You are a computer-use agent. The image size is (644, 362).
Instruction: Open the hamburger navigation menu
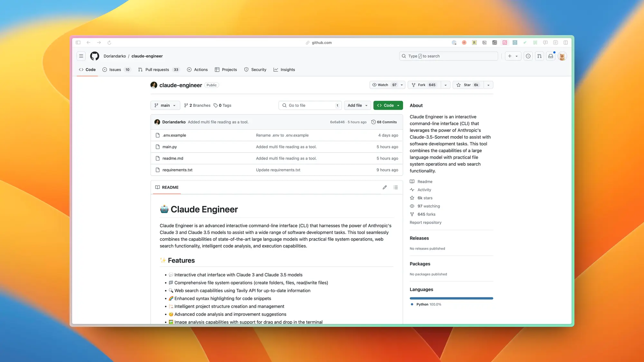[81, 56]
